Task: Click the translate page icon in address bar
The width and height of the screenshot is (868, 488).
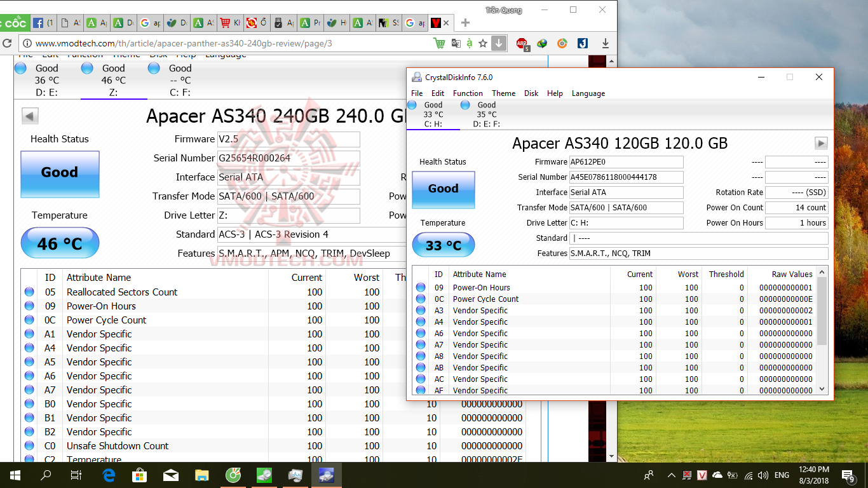Action: point(456,43)
